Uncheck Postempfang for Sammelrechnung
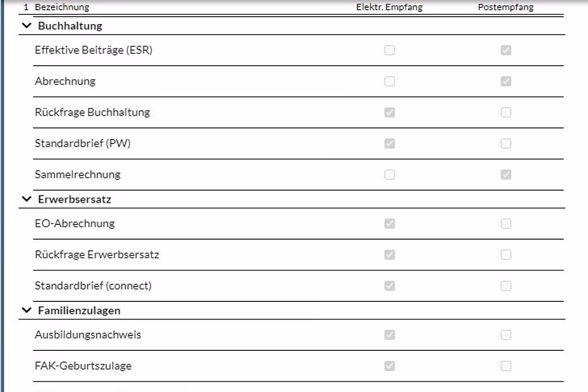Image resolution: width=588 pixels, height=392 pixels. [506, 174]
